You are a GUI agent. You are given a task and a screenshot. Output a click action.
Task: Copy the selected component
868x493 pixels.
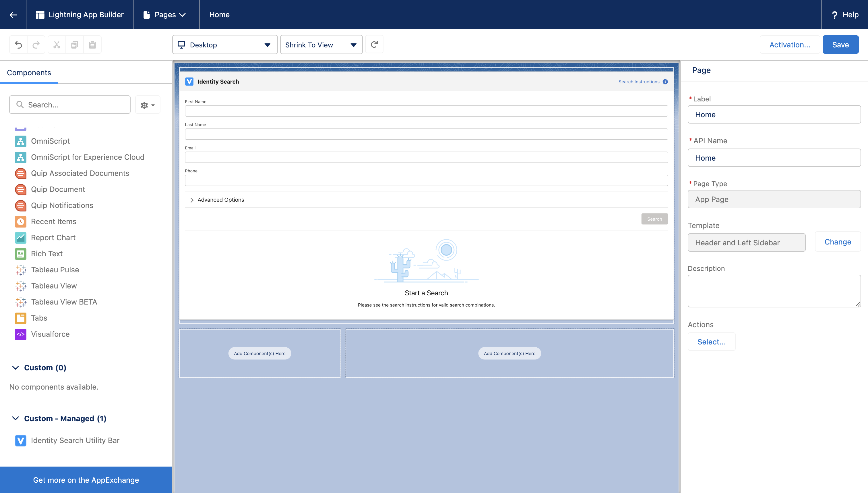74,44
